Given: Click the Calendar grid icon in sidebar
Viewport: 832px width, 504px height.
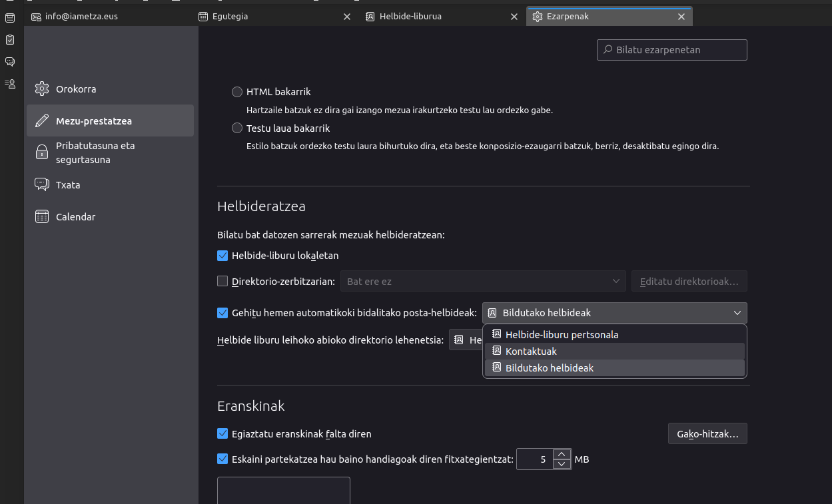Looking at the screenshot, I should point(42,217).
